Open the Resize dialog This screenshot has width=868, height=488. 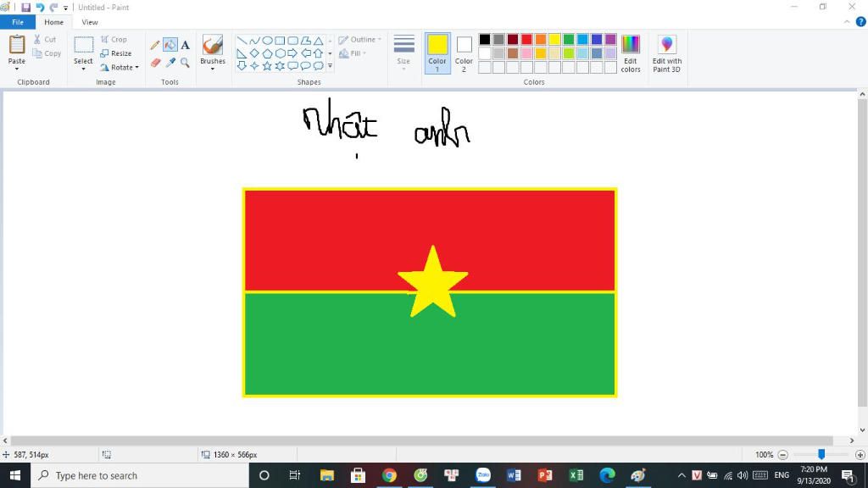pyautogui.click(x=115, y=53)
